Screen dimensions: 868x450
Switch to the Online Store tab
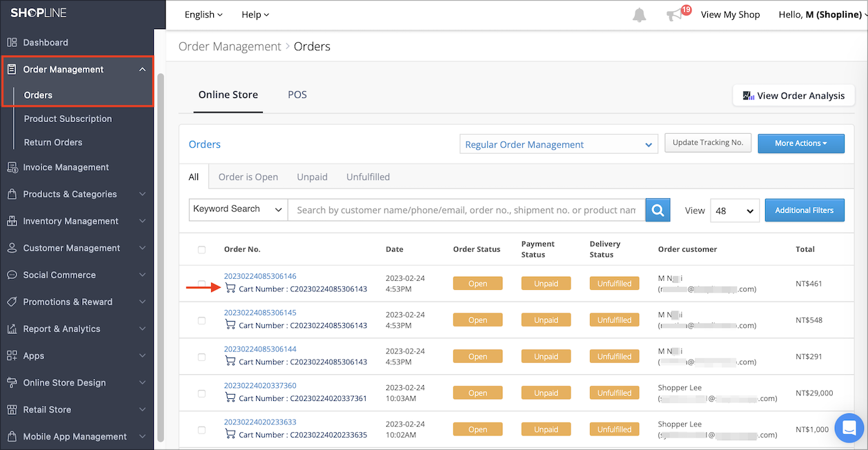click(228, 95)
